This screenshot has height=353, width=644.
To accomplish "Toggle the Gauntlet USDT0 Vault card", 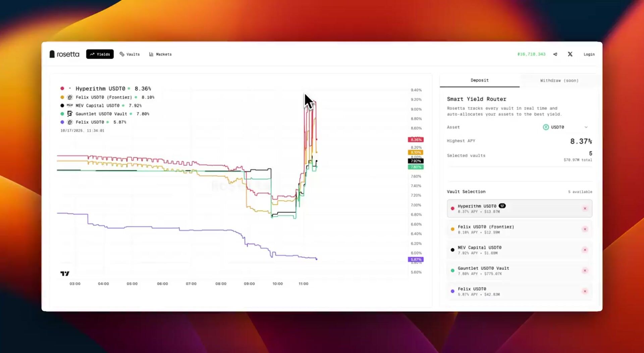I will pyautogui.click(x=520, y=270).
